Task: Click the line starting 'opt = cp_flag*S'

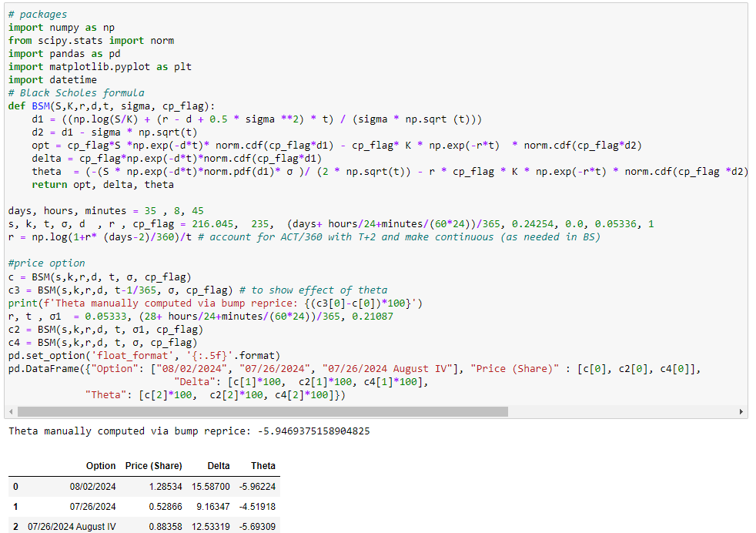Action: click(336, 145)
